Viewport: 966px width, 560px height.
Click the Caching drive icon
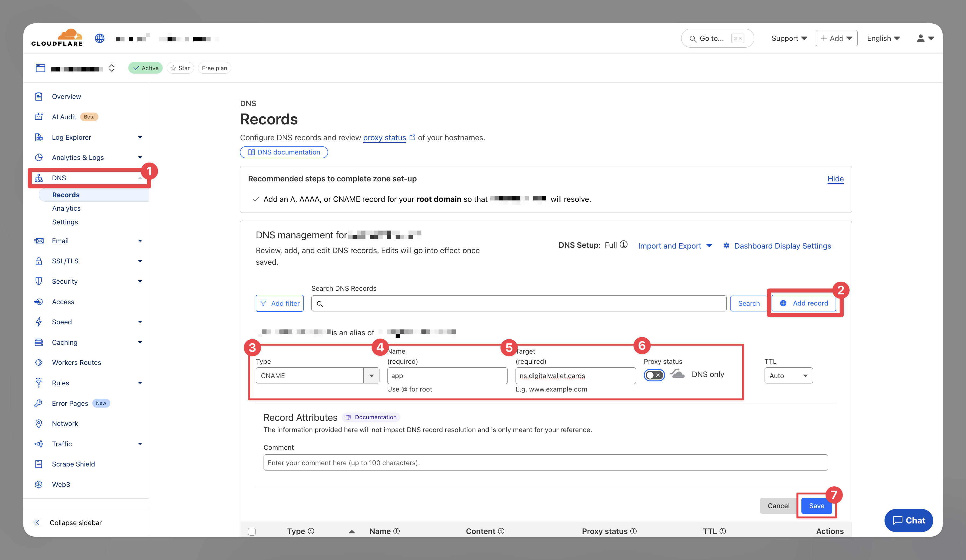(39, 342)
